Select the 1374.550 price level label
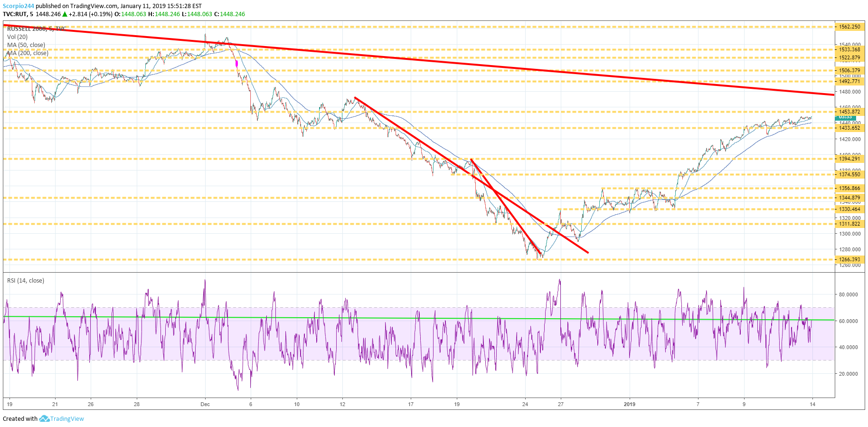The width and height of the screenshot is (868, 427). coord(849,174)
